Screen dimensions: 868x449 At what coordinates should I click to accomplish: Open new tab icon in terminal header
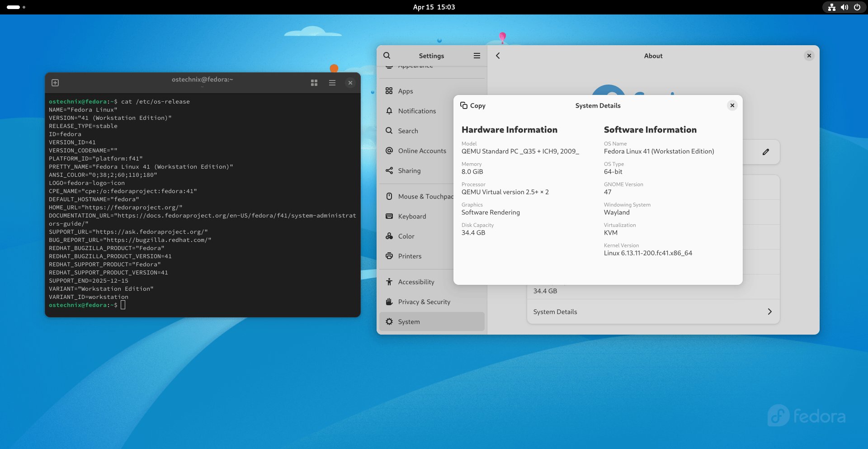point(55,83)
